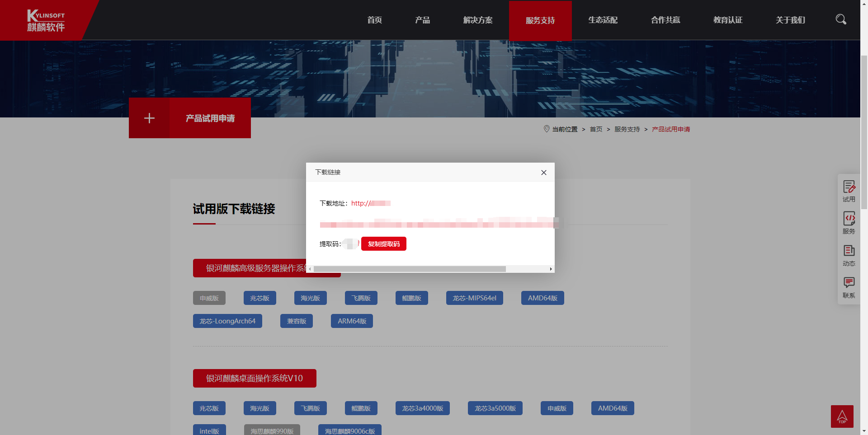Go to 首页 breadcrumb link
Screen dimensions: 868x435
click(x=596, y=129)
